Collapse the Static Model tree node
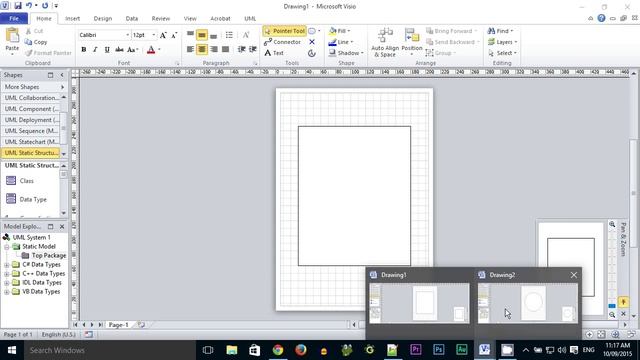This screenshot has height=360, width=640. (x=7, y=247)
